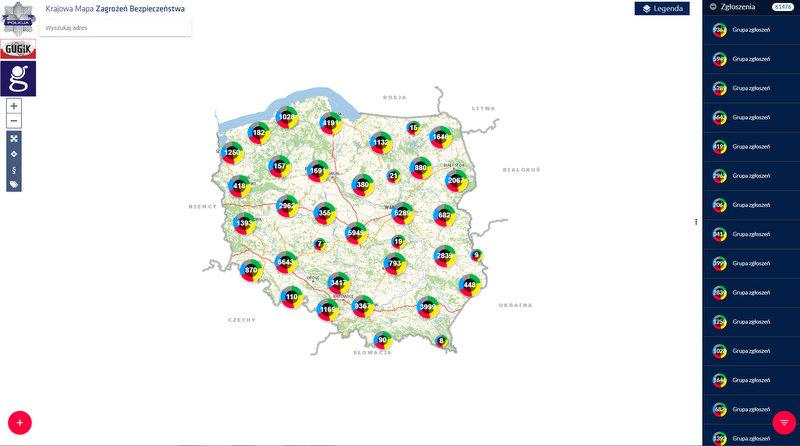
Task: Click the locate-me diamond icon
Action: [x=14, y=154]
